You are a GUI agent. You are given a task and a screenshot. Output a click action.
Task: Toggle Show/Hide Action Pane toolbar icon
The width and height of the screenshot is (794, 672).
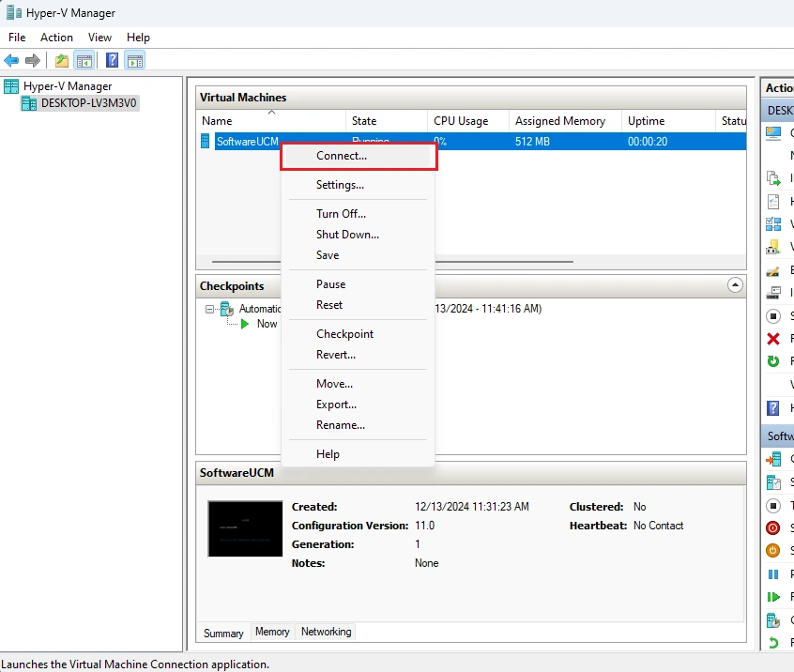pyautogui.click(x=135, y=61)
